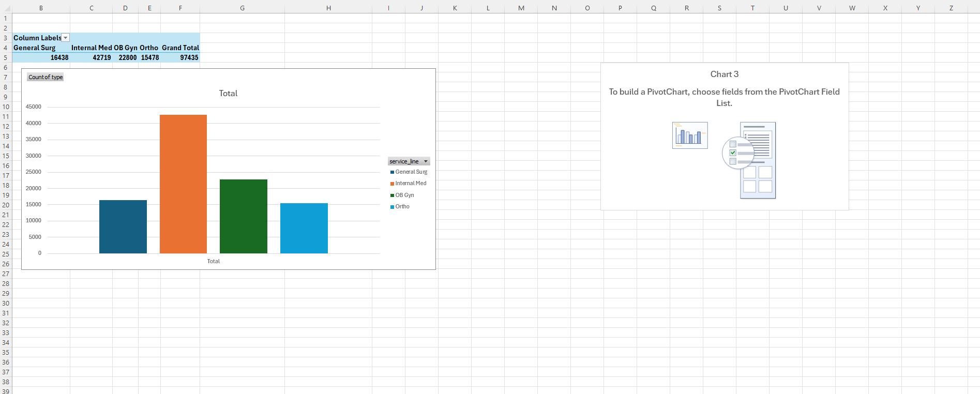This screenshot has height=394, width=980.
Task: Select the Internal Med header cell
Action: pos(91,48)
